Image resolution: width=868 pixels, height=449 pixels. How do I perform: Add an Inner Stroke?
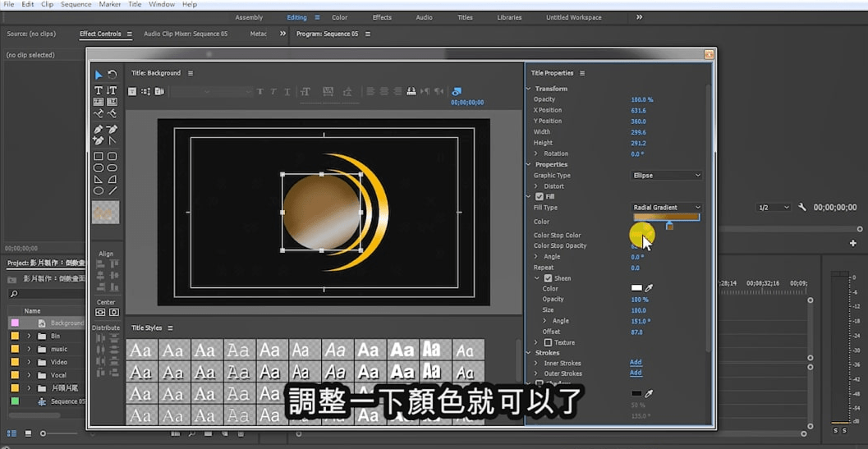pyautogui.click(x=636, y=363)
